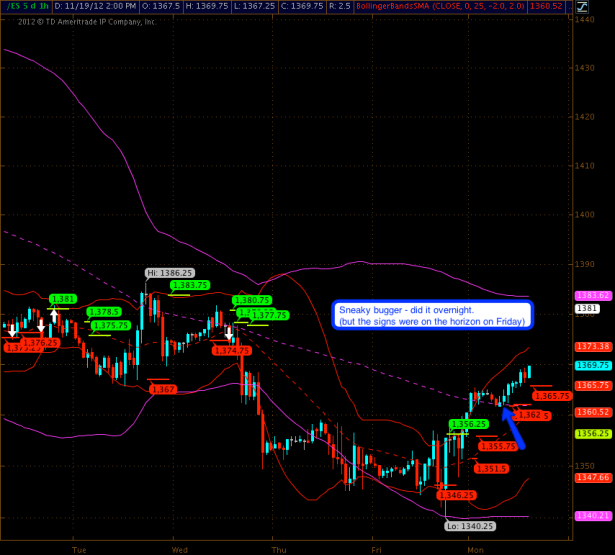
Task: Click the BollingerBandsSMA study label
Action: click(x=417, y=5)
